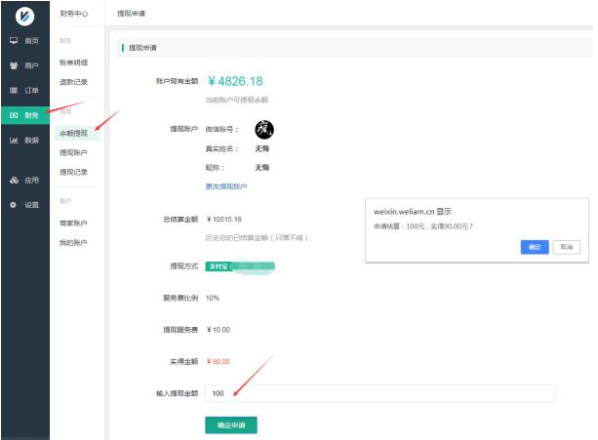Click the WeChat account avatar
Viewport: 598px width, 440px height.
click(x=264, y=130)
